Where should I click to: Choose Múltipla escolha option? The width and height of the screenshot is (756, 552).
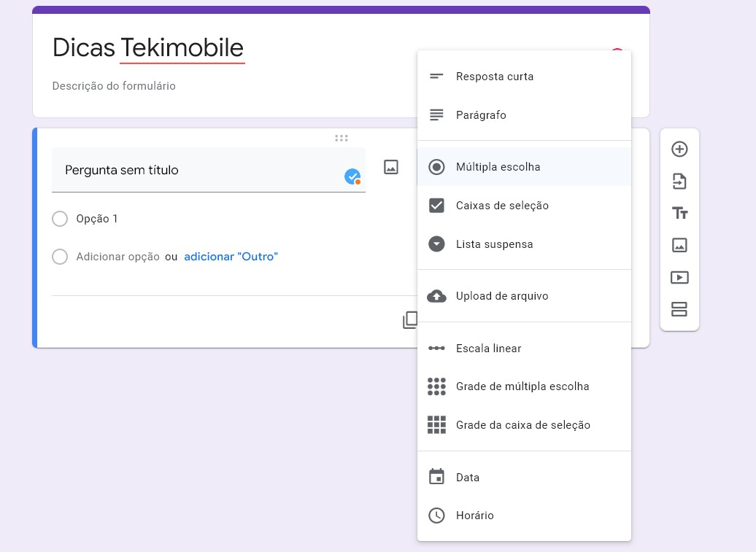(x=524, y=167)
